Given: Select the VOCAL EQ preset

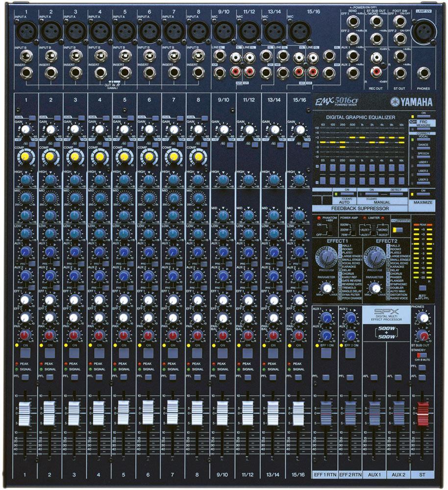Looking at the screenshot, I should pos(423,140).
